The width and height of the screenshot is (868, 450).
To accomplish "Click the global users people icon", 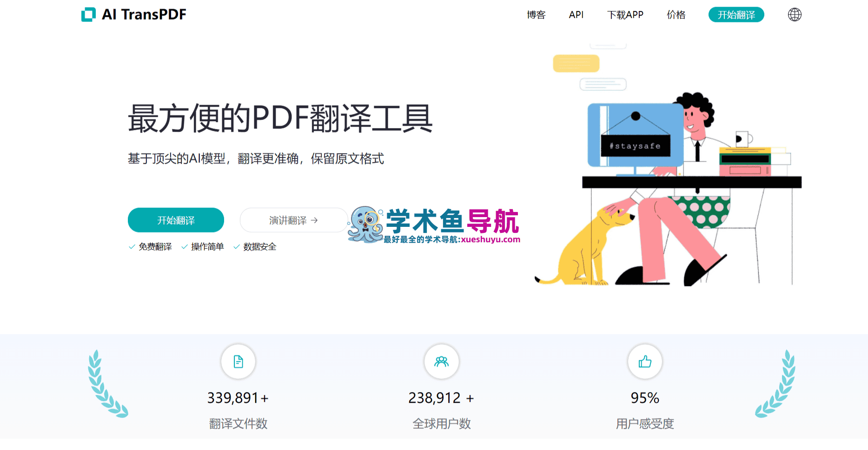I will click(x=442, y=362).
